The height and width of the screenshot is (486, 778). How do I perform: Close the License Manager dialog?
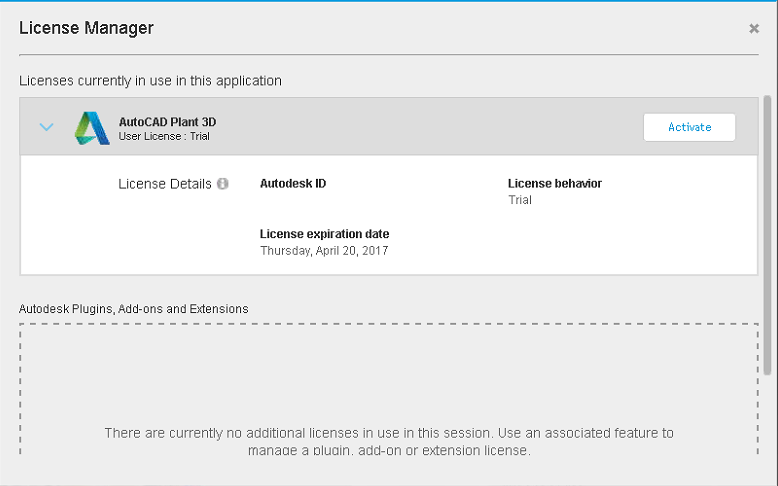pyautogui.click(x=754, y=29)
